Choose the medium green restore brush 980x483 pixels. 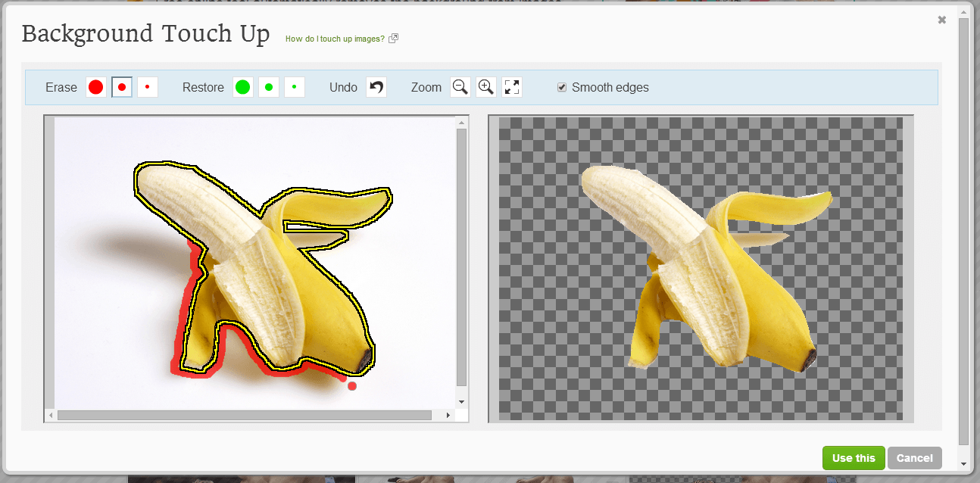(268, 87)
